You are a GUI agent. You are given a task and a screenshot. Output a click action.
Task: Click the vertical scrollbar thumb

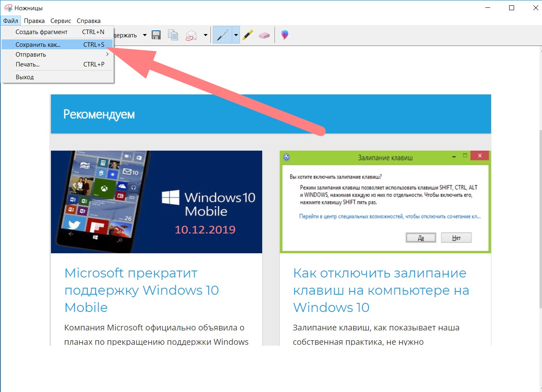point(540,219)
